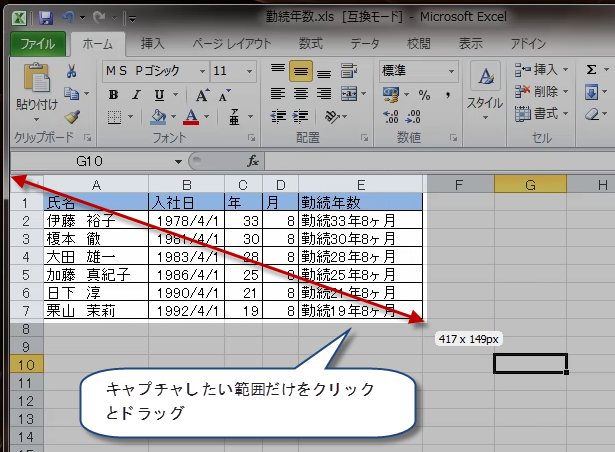Screen dimensions: 615x452
Task: Toggle the middle vertical align button
Action: coord(299,71)
